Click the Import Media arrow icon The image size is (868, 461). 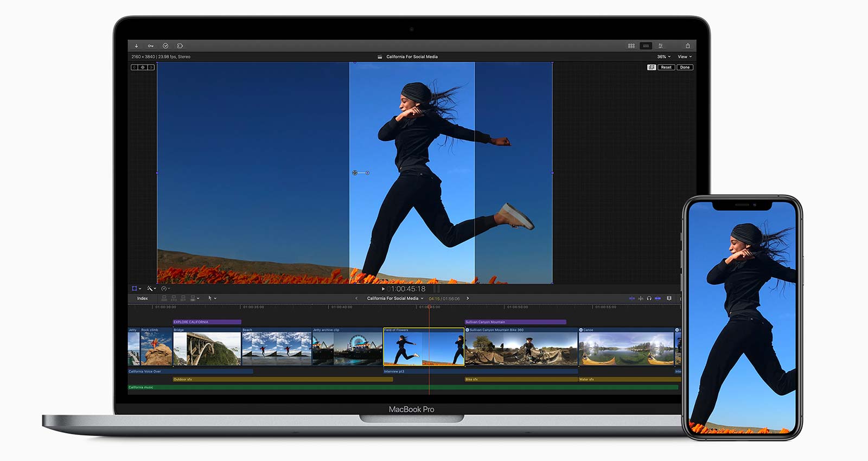click(136, 46)
